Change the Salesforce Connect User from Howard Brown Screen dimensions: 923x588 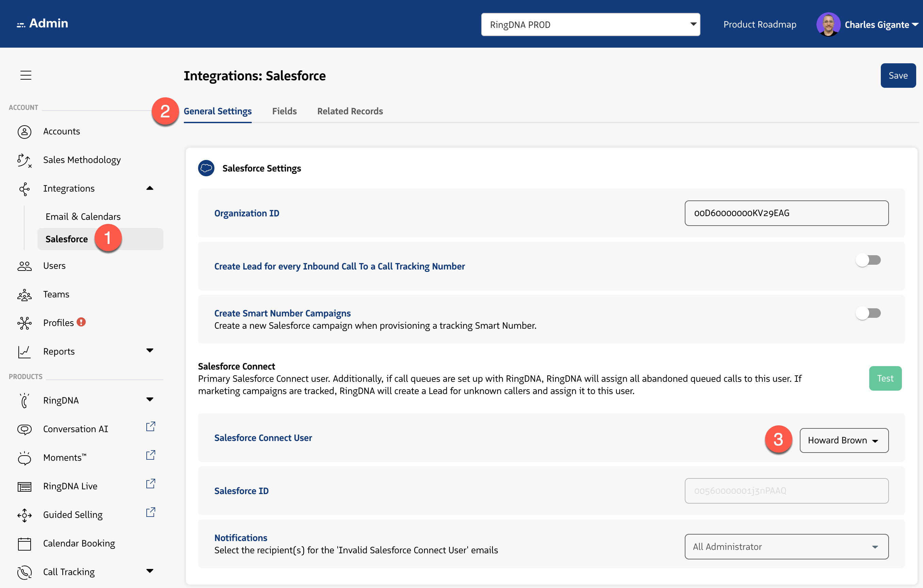pos(844,440)
